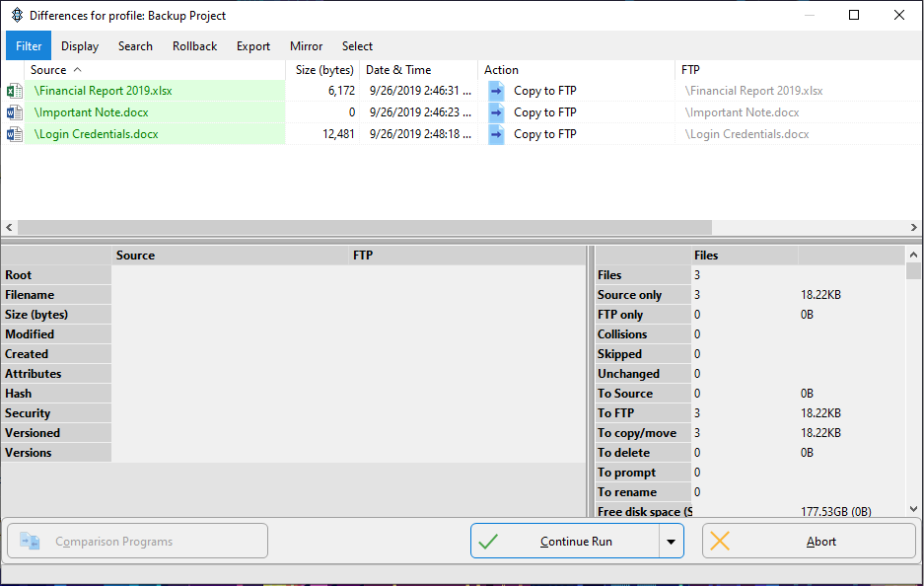The image size is (924, 586).
Task: Click the green checkmark on Continue Run
Action: tap(488, 542)
